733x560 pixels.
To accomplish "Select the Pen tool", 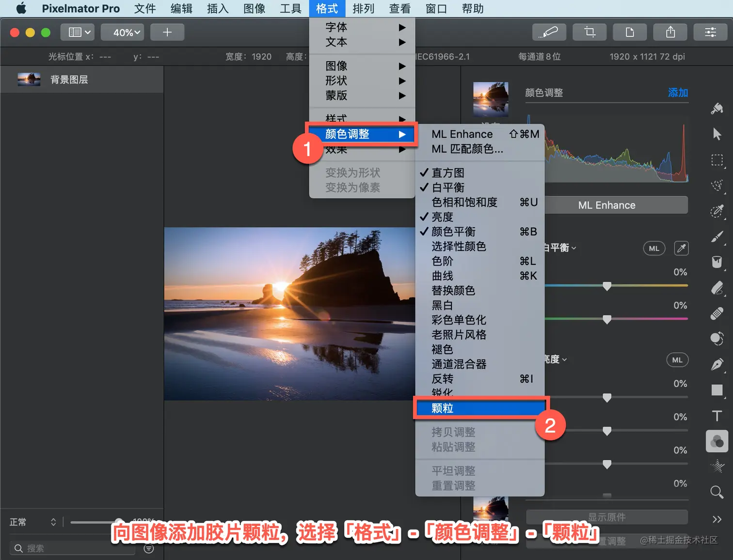I will click(717, 364).
